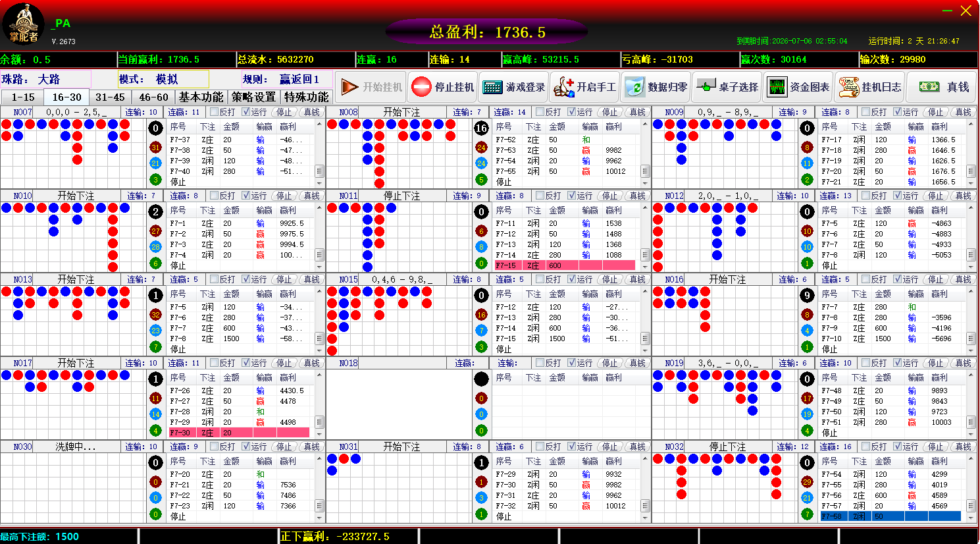This screenshot has width=980, height=544.
Task: Select blue row F7-58 in table N032
Action: click(890, 516)
